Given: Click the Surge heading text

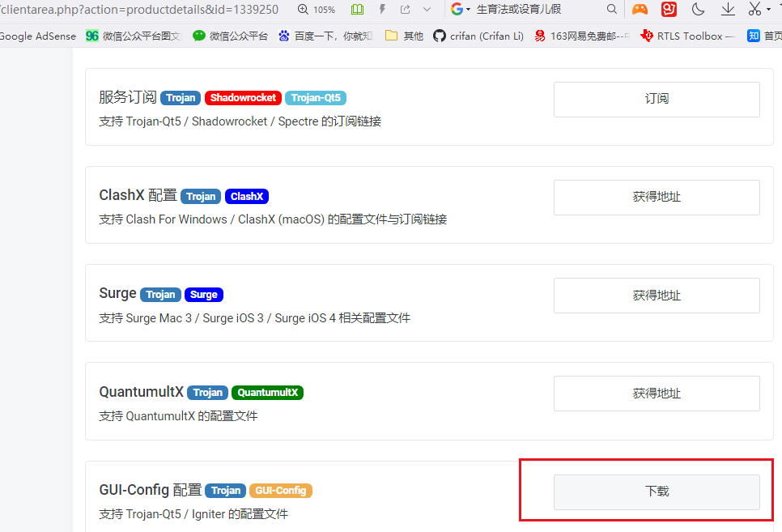Looking at the screenshot, I should pos(117,293).
